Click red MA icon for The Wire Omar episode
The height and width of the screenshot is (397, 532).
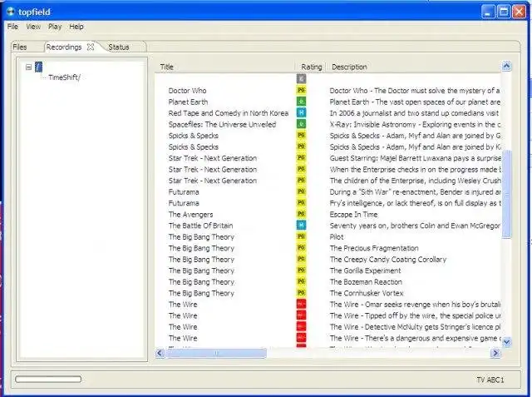pos(301,304)
